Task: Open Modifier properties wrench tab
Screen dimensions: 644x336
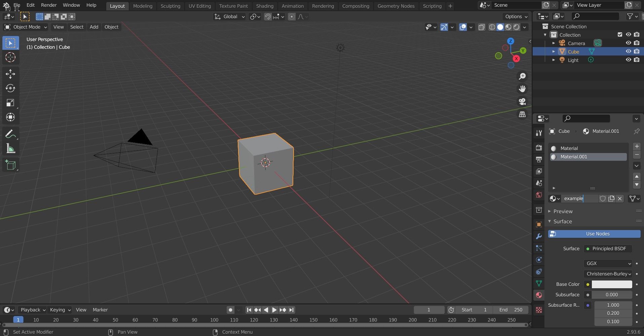Action: click(x=539, y=236)
